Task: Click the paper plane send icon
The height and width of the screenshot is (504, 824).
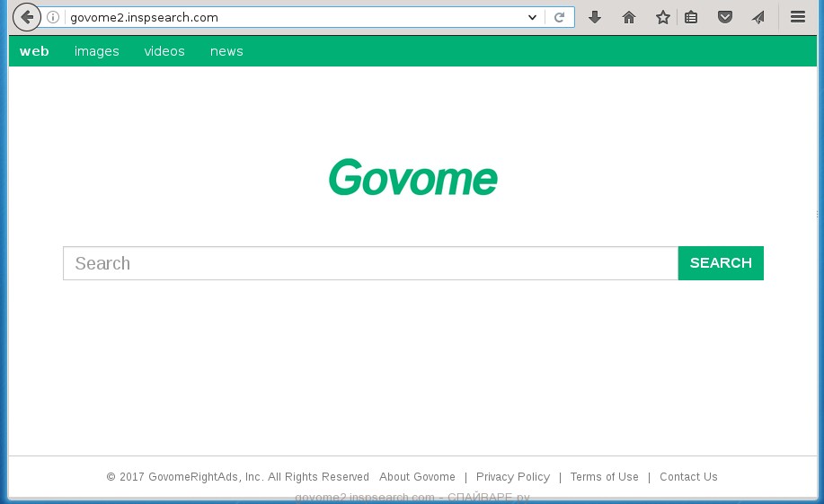Action: click(x=758, y=17)
